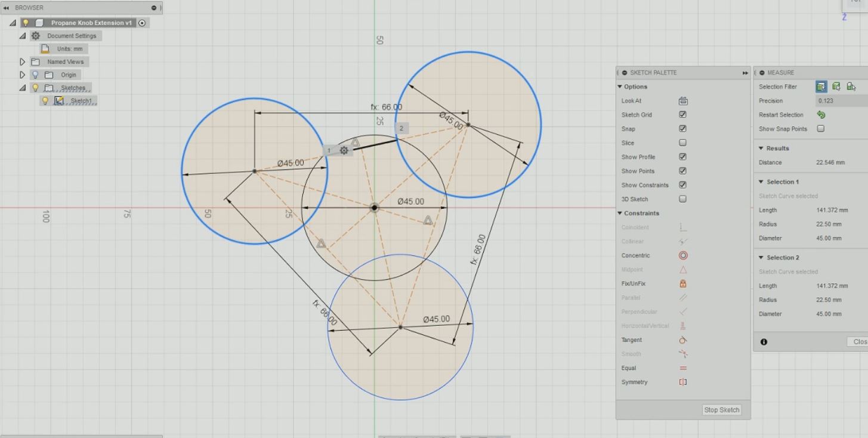868x438 pixels.
Task: Select the Parallel constraint icon
Action: coord(683,298)
